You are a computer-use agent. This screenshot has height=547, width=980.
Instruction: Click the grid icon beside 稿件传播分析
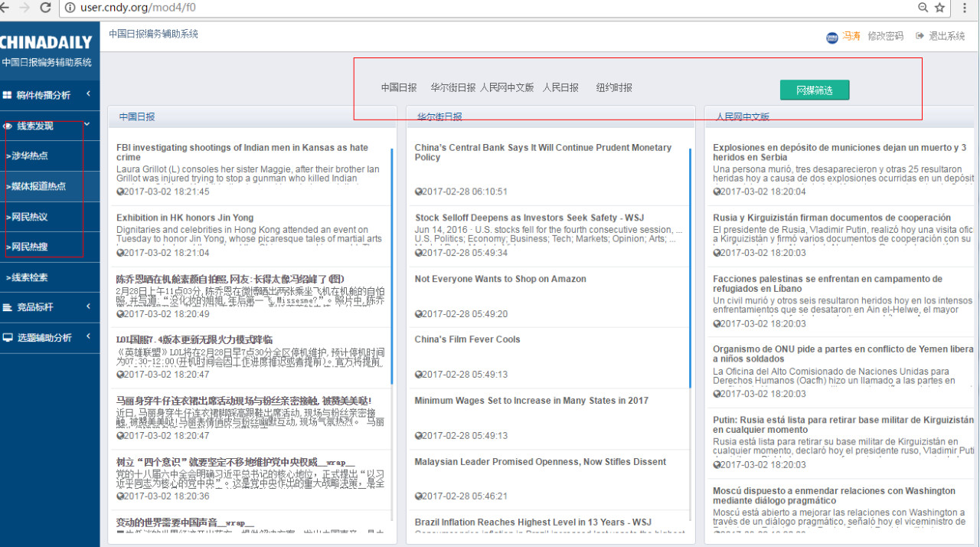8,95
